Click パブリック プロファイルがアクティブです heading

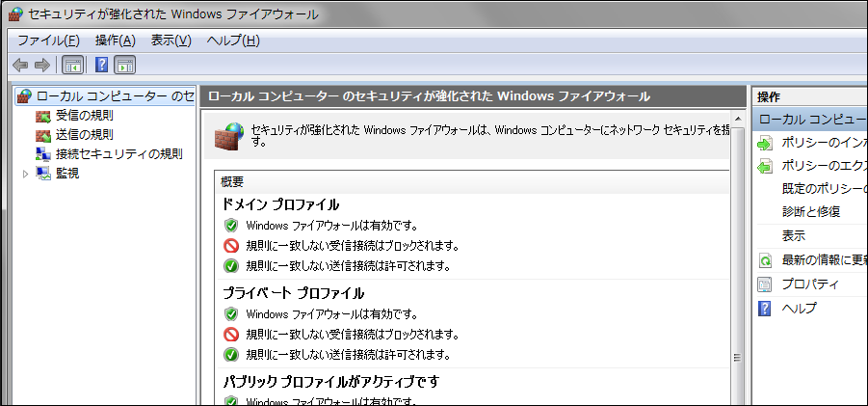pyautogui.click(x=331, y=382)
